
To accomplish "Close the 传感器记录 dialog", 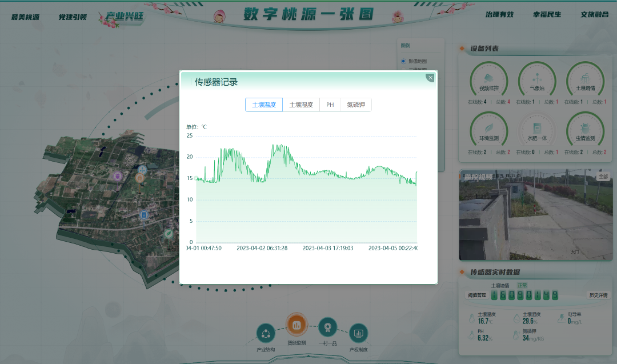I will tap(430, 78).
